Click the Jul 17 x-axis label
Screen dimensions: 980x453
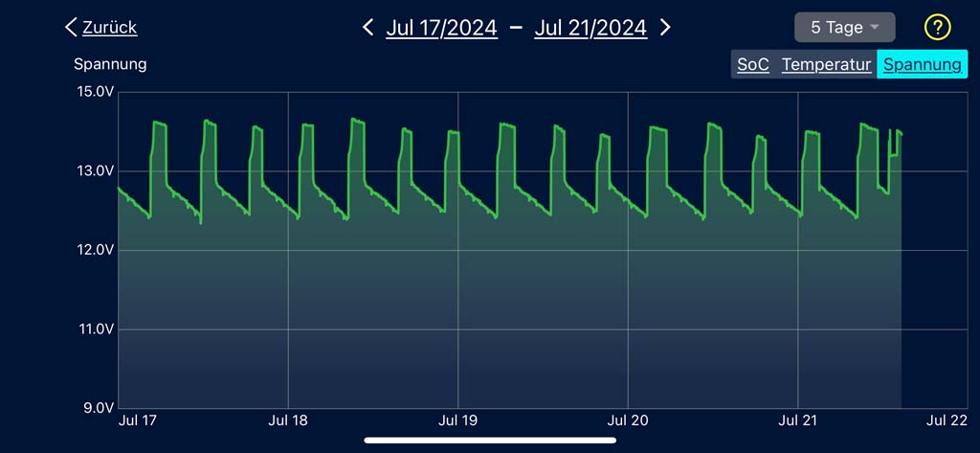coord(138,420)
